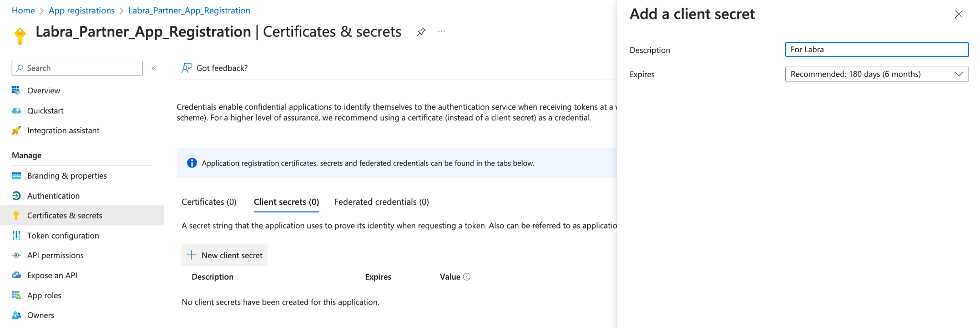
Task: Click the Expires label in the panel
Action: click(x=642, y=74)
